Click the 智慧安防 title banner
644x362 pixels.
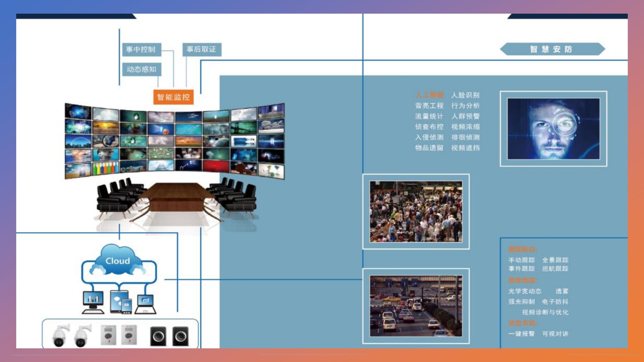pyautogui.click(x=552, y=49)
